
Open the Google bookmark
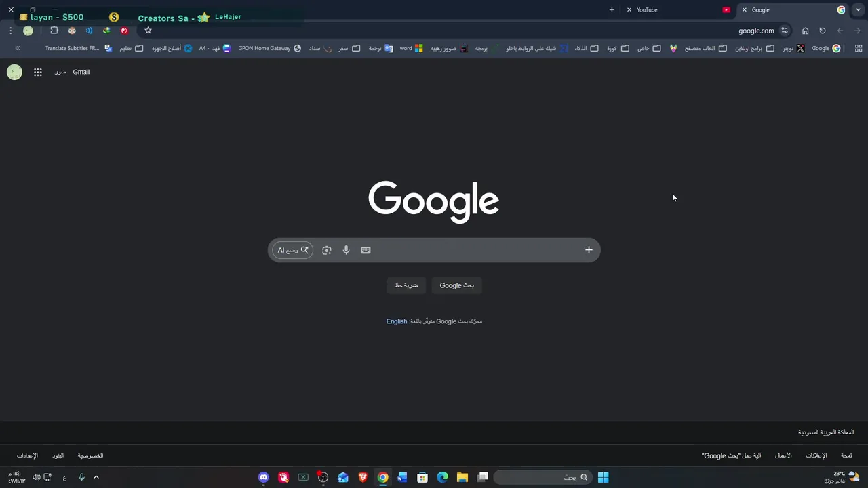tap(826, 48)
